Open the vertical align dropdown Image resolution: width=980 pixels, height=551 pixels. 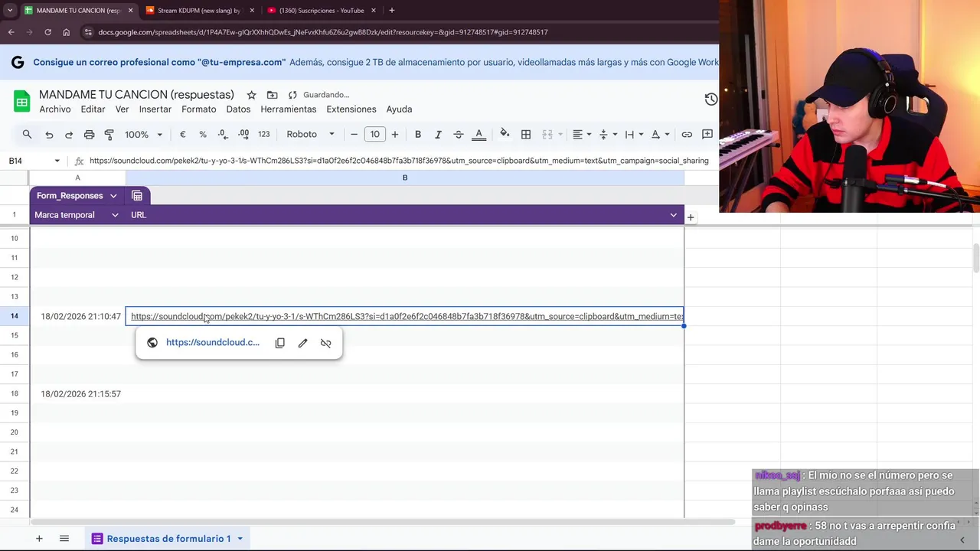[x=608, y=134]
